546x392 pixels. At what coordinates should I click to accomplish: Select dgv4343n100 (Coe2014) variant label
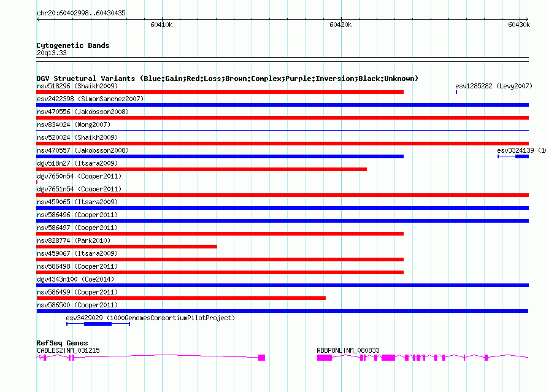click(75, 279)
